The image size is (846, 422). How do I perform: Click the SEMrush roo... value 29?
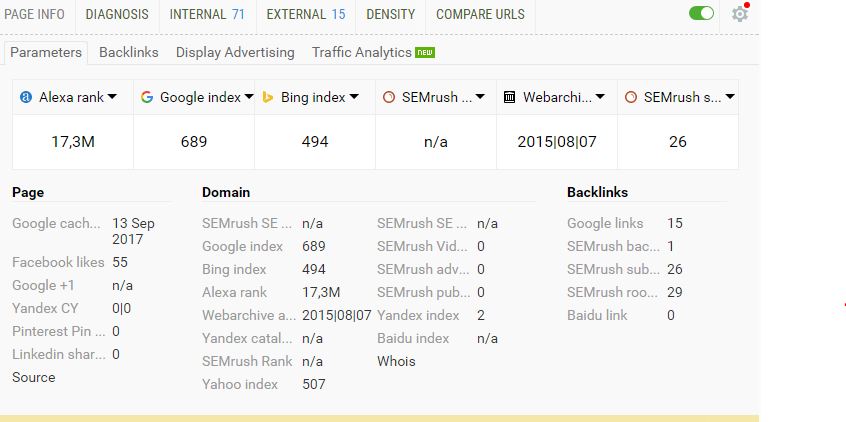(x=674, y=292)
